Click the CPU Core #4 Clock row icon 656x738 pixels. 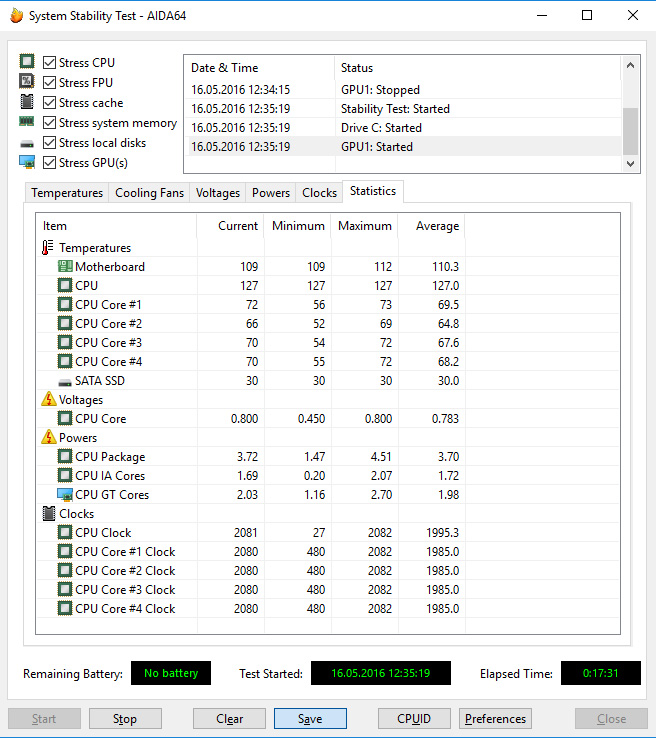point(65,609)
